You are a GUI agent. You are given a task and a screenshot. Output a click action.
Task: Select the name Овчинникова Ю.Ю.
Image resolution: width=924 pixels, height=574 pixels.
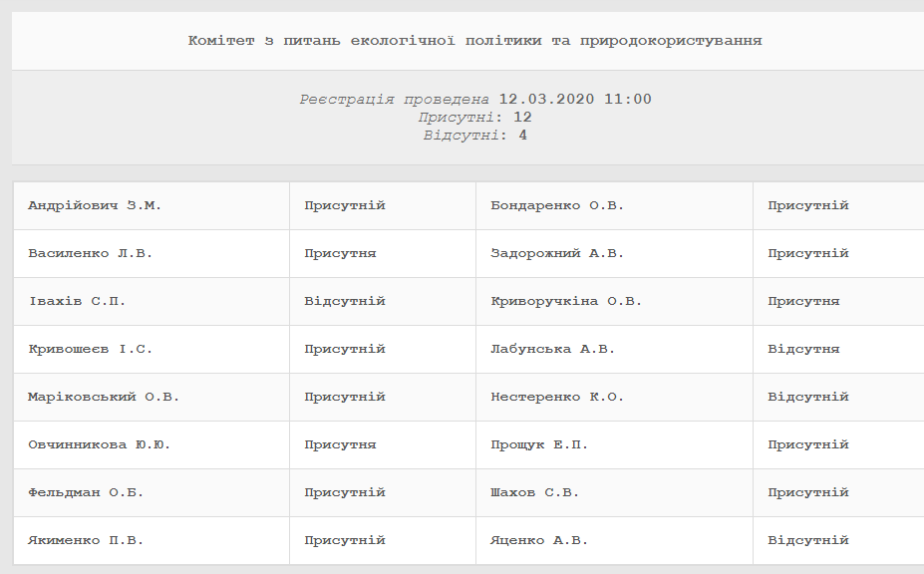tap(100, 444)
